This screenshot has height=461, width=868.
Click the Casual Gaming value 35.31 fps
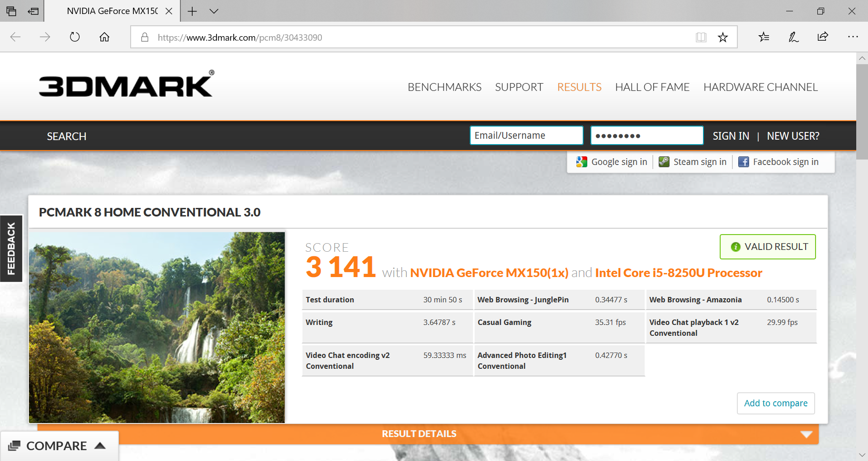point(610,322)
